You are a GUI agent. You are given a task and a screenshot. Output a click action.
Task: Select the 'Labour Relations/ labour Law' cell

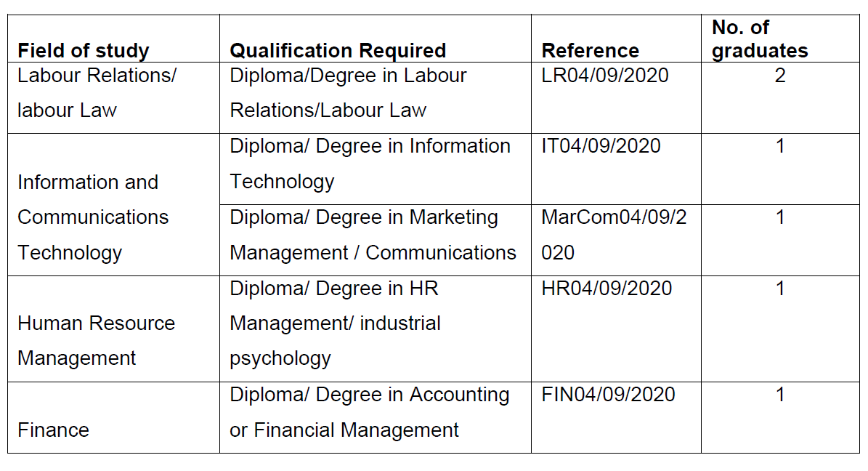coord(97,93)
